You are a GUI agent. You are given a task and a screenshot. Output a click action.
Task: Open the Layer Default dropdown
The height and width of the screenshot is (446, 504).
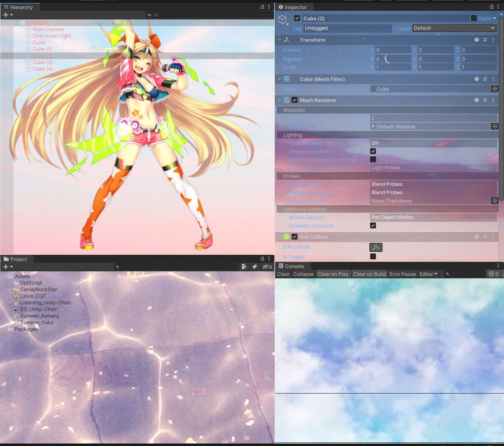click(x=454, y=28)
